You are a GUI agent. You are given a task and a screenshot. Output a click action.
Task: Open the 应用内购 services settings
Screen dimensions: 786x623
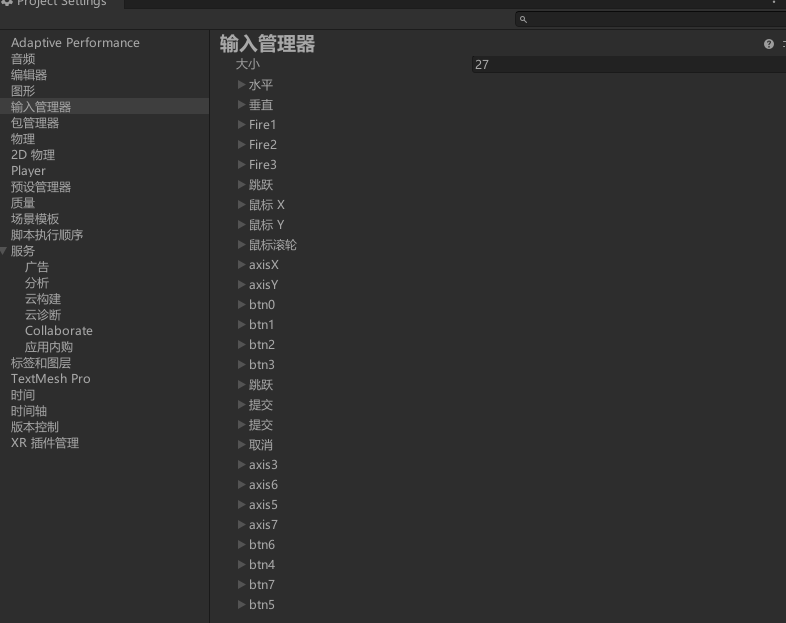point(49,347)
